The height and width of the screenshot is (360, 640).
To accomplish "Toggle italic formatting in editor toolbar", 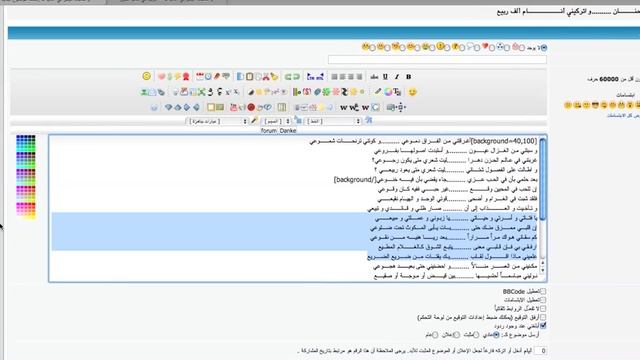I will 397,76.
